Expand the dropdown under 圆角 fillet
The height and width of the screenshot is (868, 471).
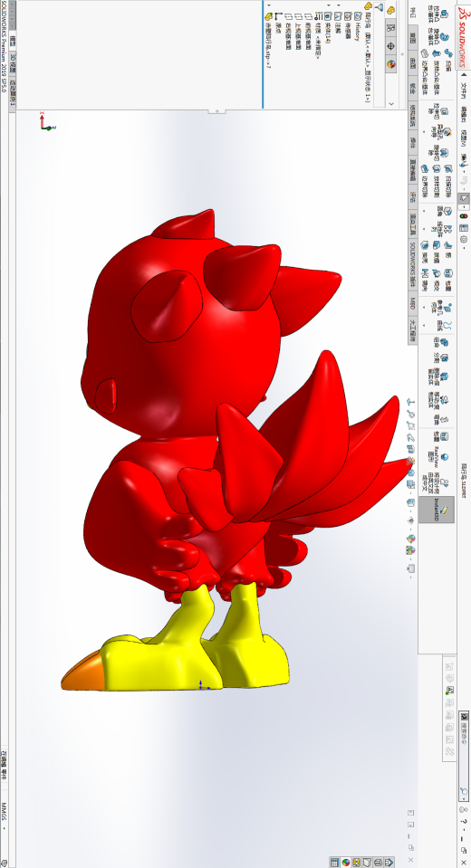click(x=424, y=211)
